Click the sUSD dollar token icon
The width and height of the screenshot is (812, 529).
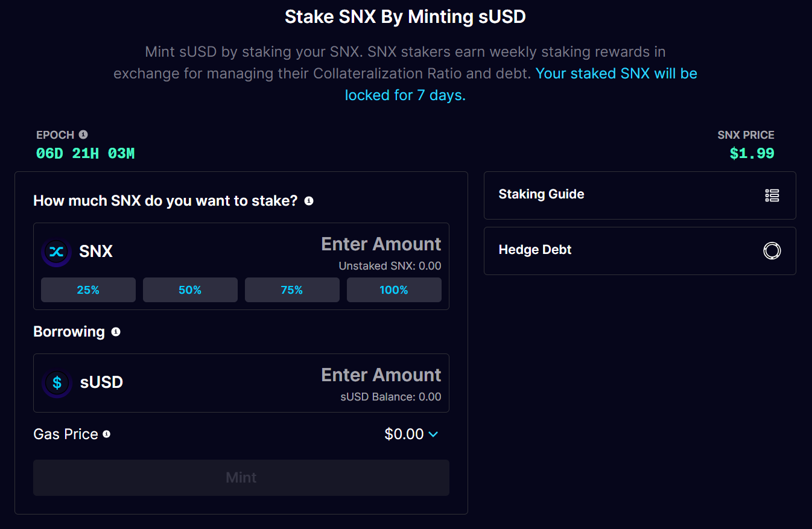(x=57, y=382)
